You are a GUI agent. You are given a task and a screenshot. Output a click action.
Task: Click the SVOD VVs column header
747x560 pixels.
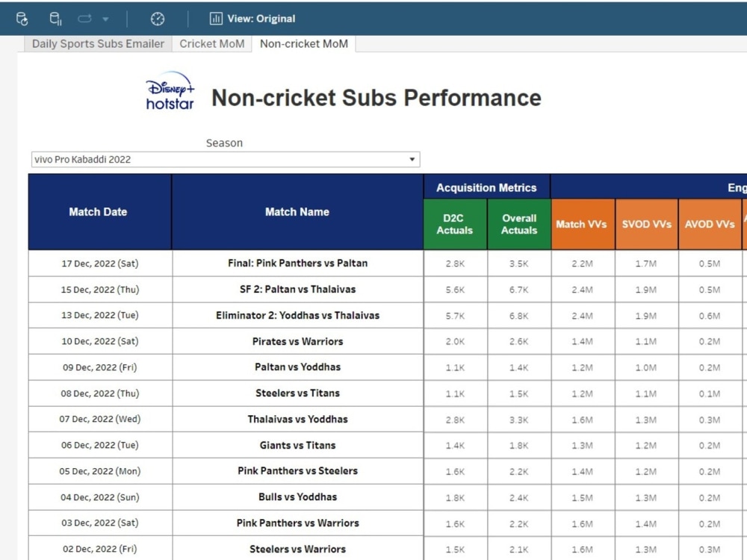click(x=646, y=224)
